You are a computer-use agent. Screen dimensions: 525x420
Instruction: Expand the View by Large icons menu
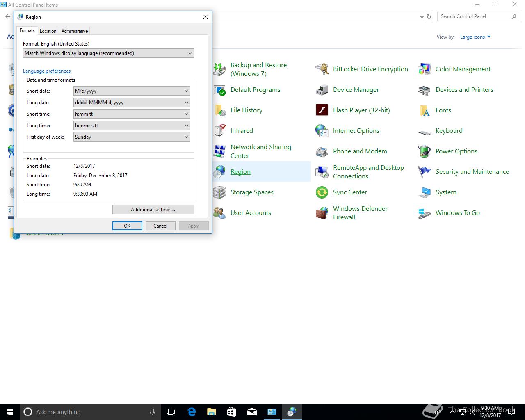475,37
